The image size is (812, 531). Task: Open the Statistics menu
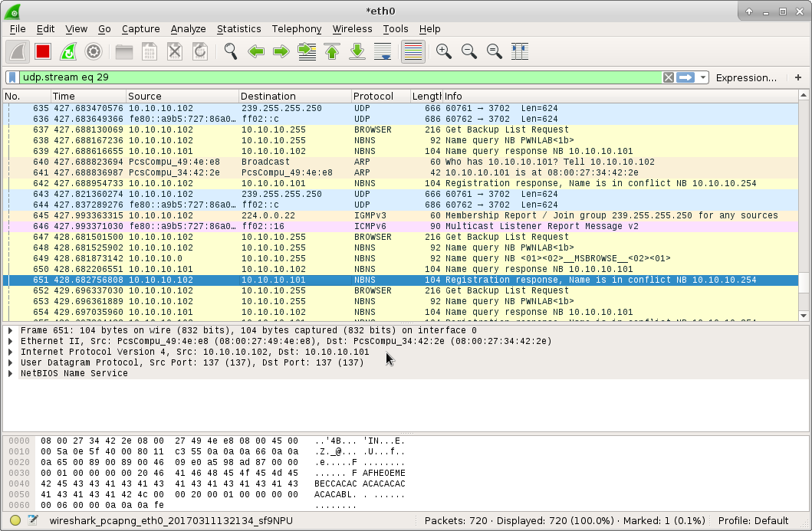pyautogui.click(x=238, y=29)
